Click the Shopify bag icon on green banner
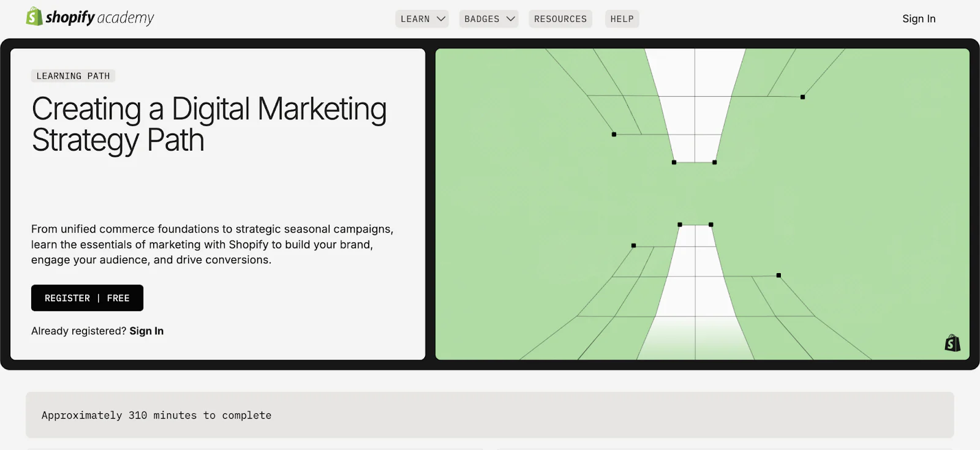 pos(952,343)
